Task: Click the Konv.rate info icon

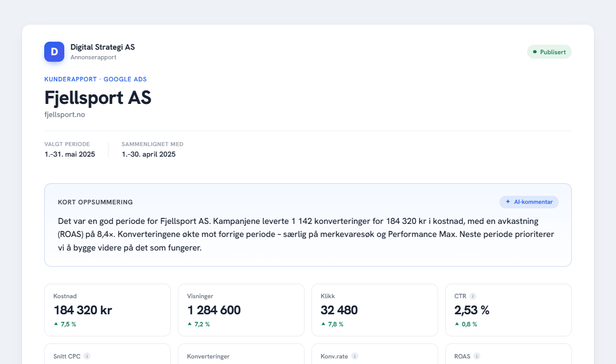Action: click(x=355, y=356)
